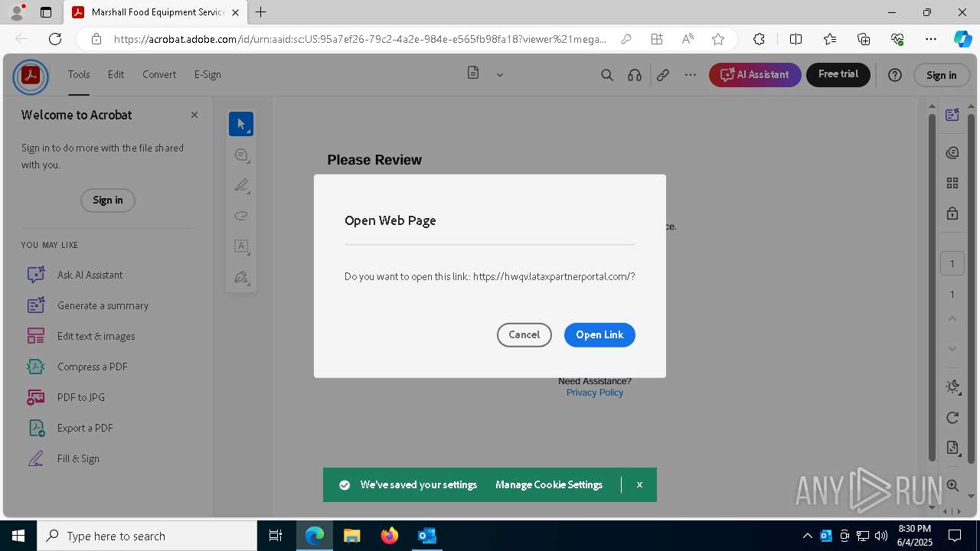Click Sign in at top right

coord(942,75)
